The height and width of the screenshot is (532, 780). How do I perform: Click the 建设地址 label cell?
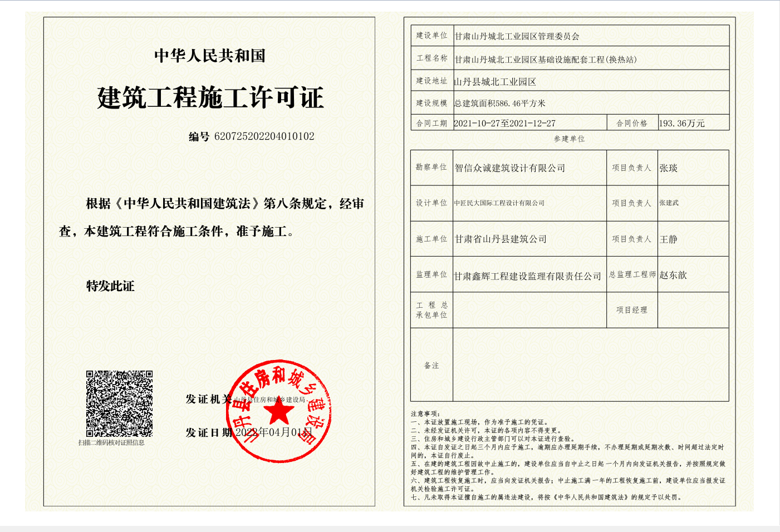(x=432, y=81)
